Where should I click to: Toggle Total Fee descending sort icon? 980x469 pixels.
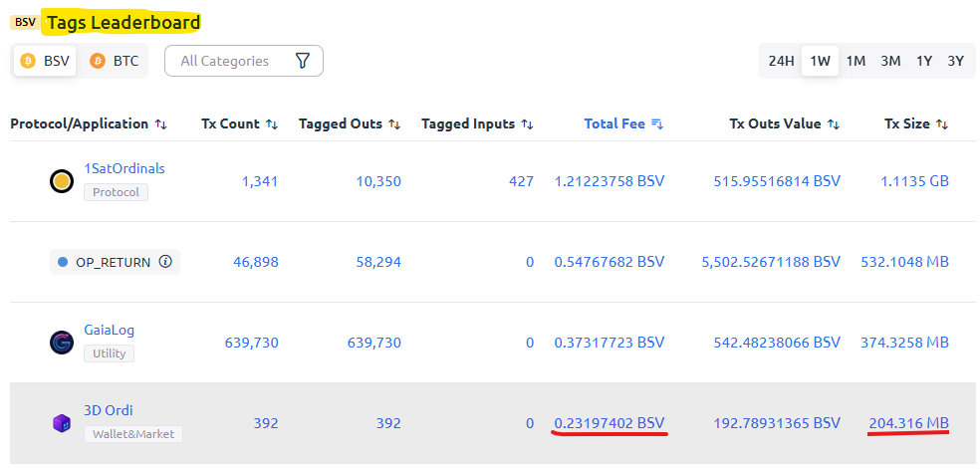pyautogui.click(x=657, y=124)
